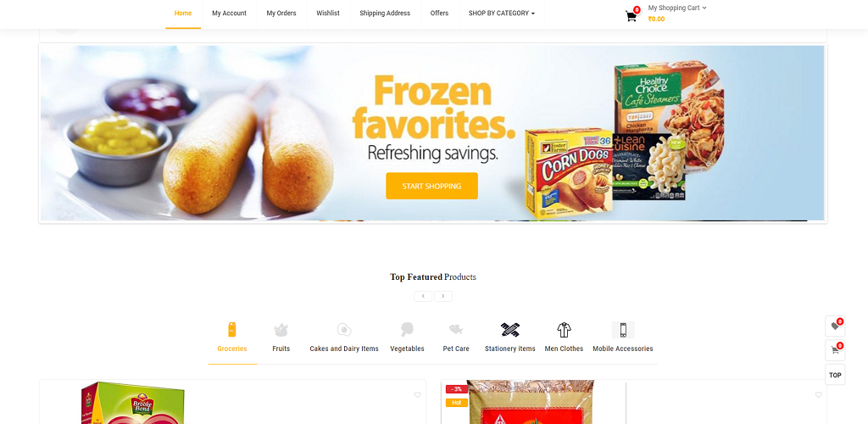Image resolution: width=868 pixels, height=424 pixels.
Task: Open the floating wishlist heart widget
Action: (x=835, y=326)
